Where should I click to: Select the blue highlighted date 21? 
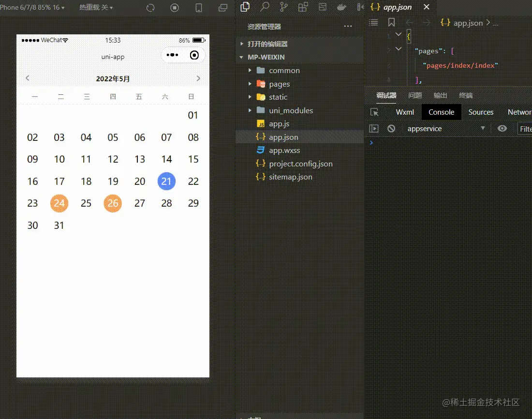[166, 181]
